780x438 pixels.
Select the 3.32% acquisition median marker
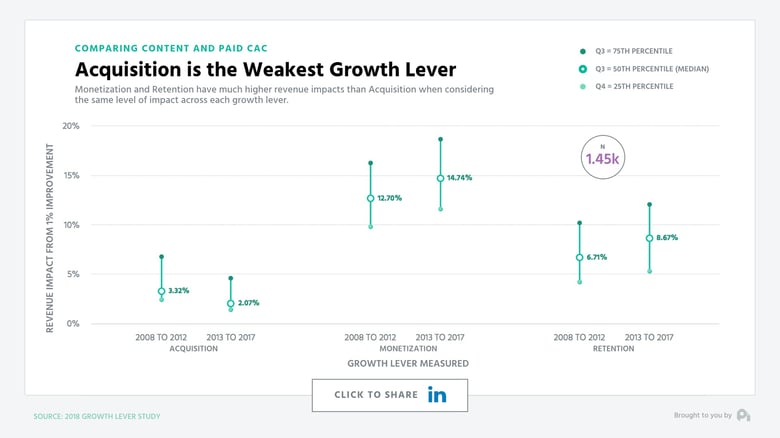click(161, 292)
